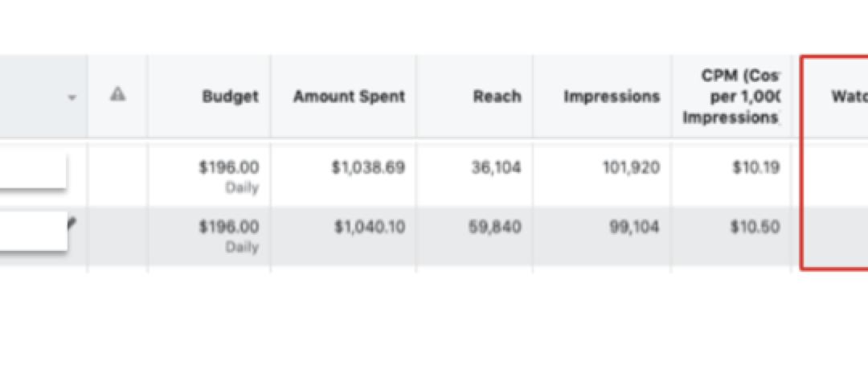This screenshot has width=868, height=378.
Task: Click the Reach column header
Action: [x=497, y=97]
